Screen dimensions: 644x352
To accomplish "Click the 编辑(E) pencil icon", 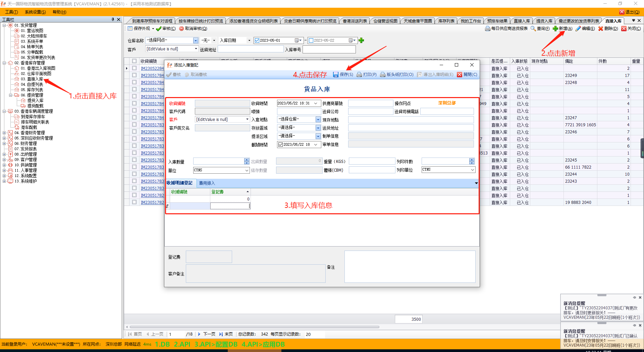I will (x=578, y=29).
